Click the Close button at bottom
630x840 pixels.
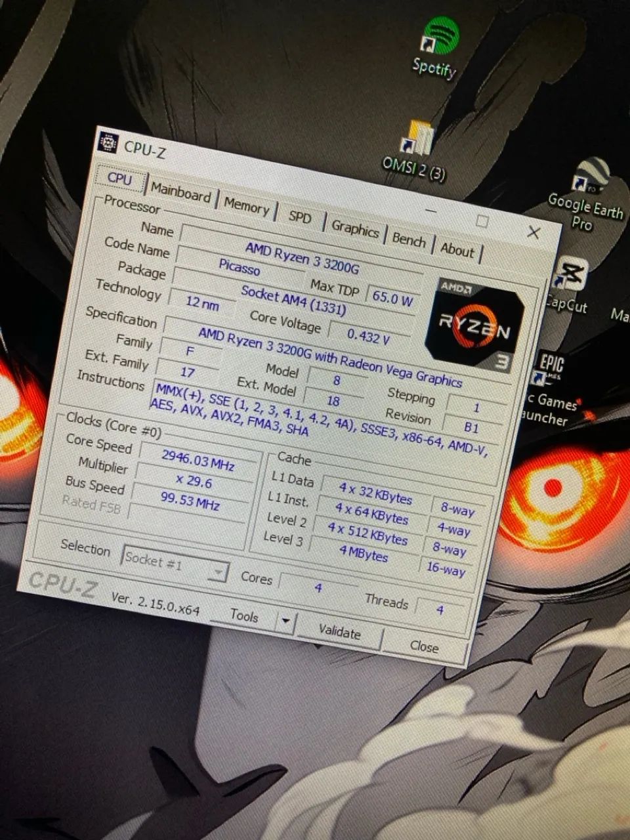[x=424, y=646]
